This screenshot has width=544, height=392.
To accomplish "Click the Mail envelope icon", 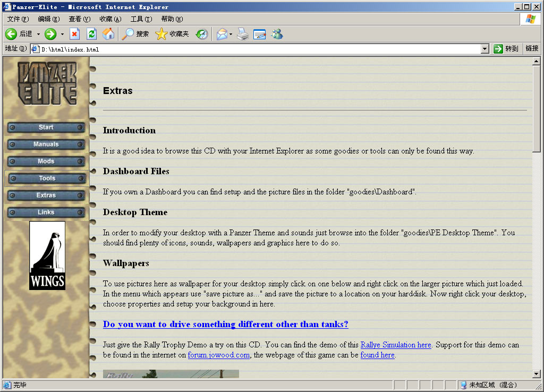I will [x=222, y=34].
